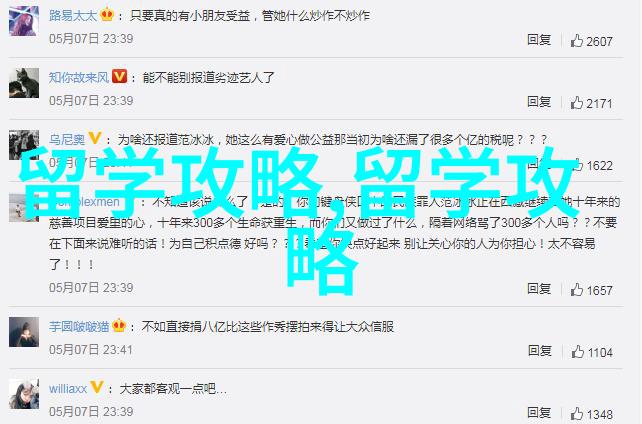This screenshot has width=642, height=424.
Task: Reply to 知你故来风's comment
Action: tap(539, 101)
